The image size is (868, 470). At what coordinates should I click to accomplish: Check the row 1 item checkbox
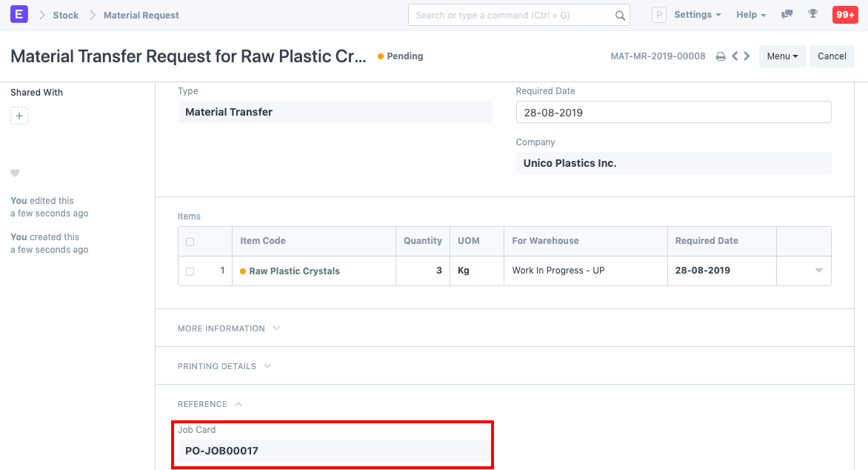190,271
